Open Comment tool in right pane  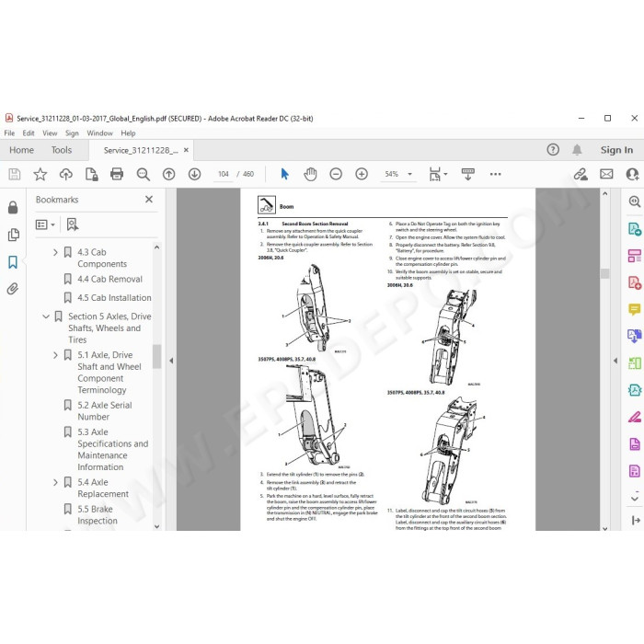[635, 309]
